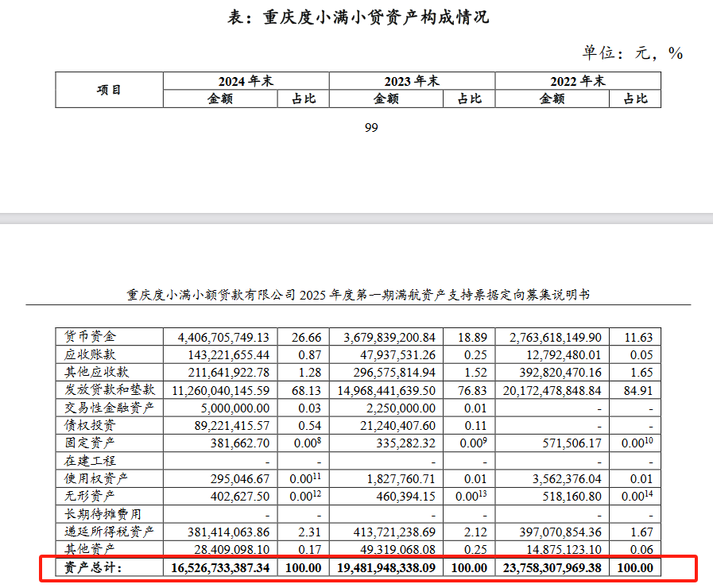Click the 金额 subheader under 2022 年末
Viewport: 713px width, 588px height.
click(552, 99)
